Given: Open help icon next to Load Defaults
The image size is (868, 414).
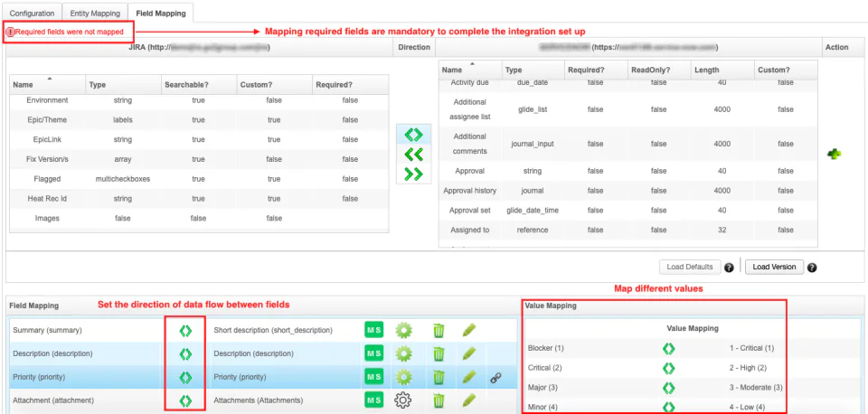Looking at the screenshot, I should [x=729, y=268].
